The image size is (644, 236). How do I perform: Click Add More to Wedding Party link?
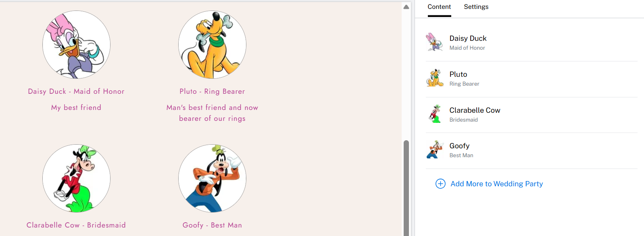[496, 184]
